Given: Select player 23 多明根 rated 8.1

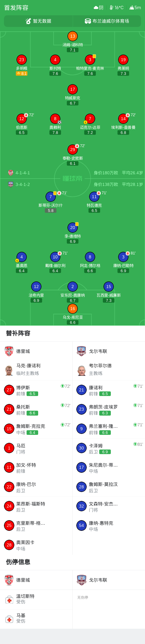Looking at the screenshot, I should [x=21, y=60].
